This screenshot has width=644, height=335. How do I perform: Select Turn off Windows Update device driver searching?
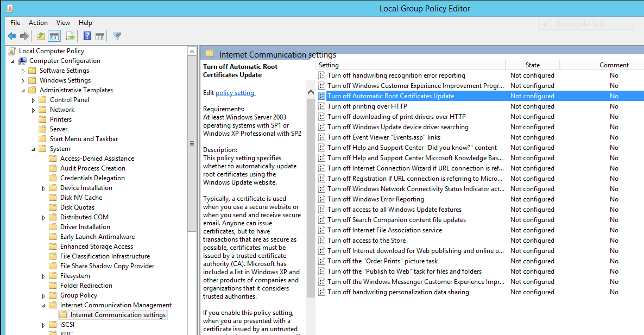click(398, 127)
